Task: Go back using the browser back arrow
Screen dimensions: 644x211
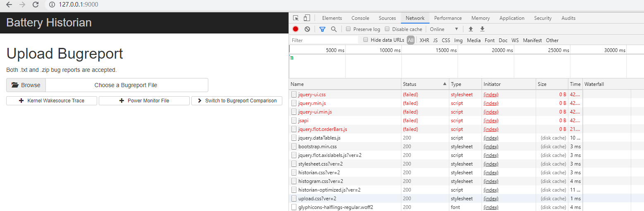Action: (9, 5)
